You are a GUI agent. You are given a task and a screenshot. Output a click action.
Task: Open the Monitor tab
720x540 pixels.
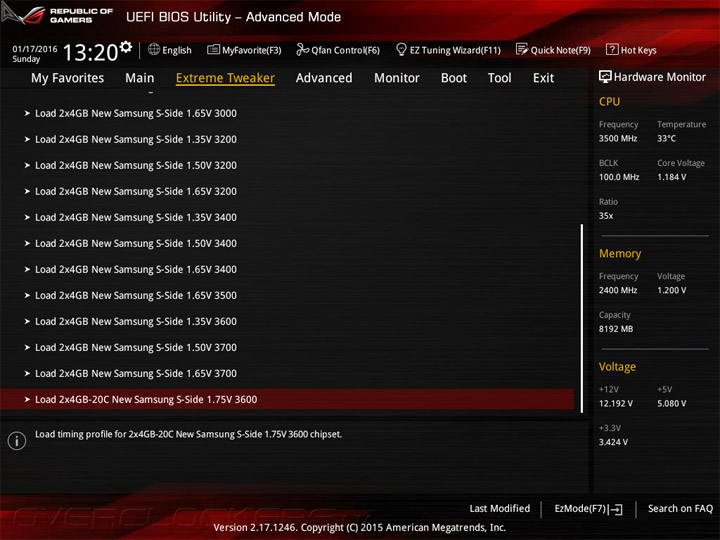click(397, 78)
